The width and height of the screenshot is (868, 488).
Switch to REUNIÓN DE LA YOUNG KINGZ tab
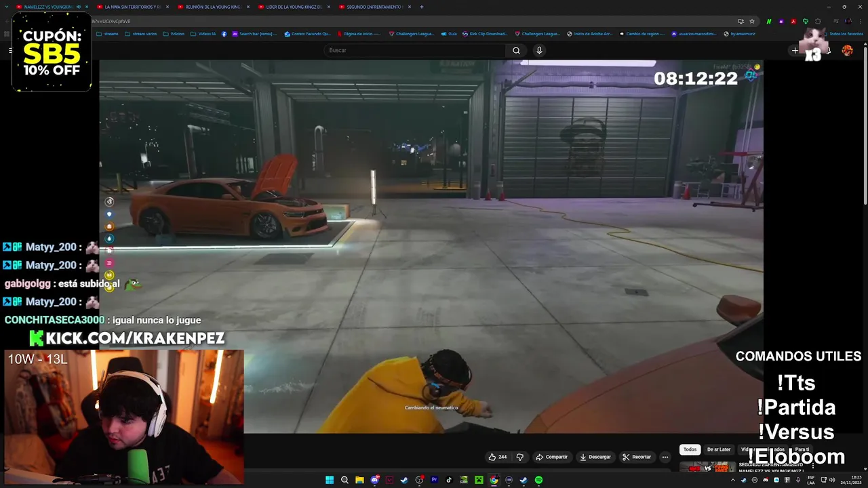(214, 7)
